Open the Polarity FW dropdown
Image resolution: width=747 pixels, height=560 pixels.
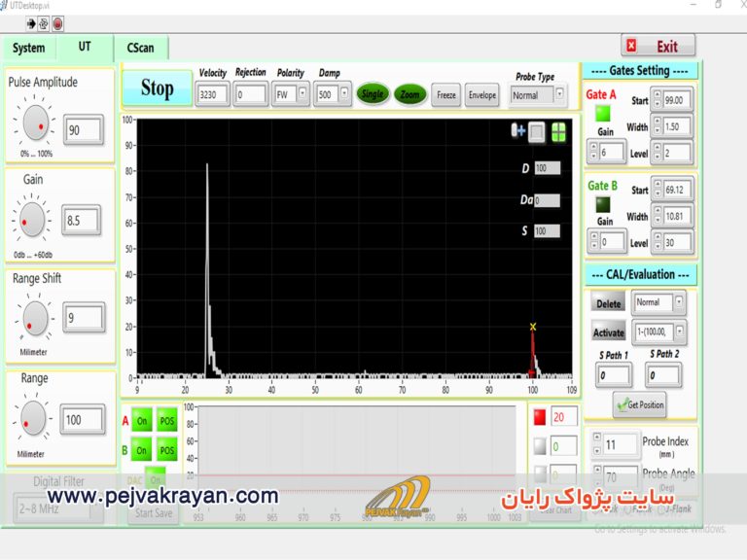click(x=302, y=94)
